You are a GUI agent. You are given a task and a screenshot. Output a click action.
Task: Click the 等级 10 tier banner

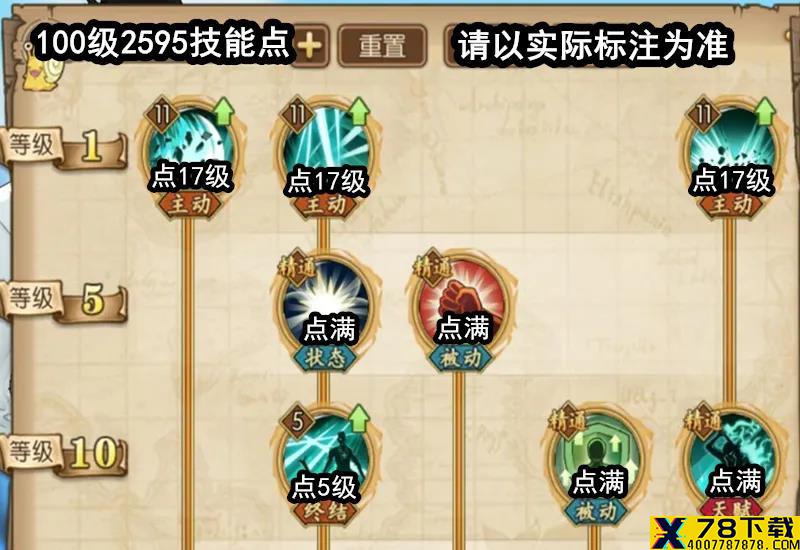(64, 455)
